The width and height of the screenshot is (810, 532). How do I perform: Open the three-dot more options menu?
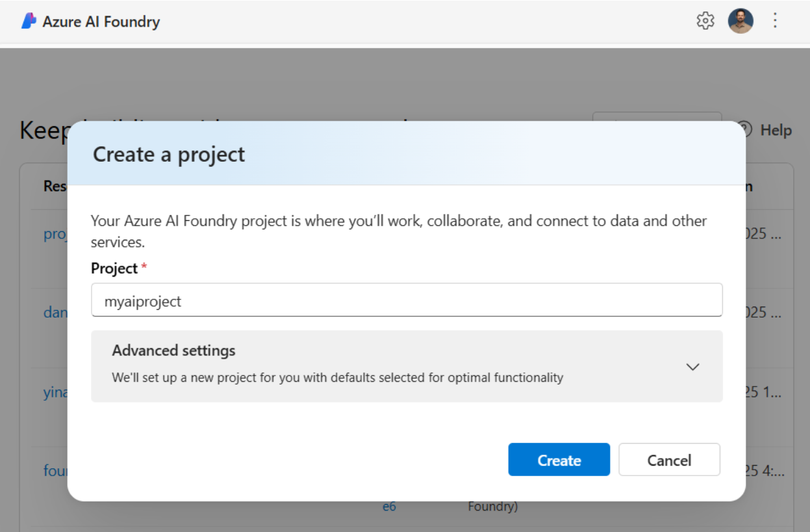[x=774, y=21]
